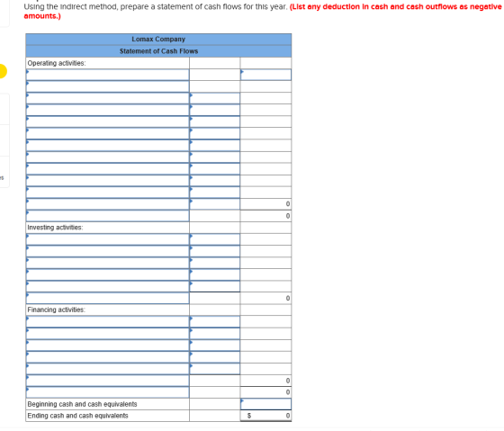Open second label dropdown under Operating activities
Screen dimensions: 504x431
[108, 86]
